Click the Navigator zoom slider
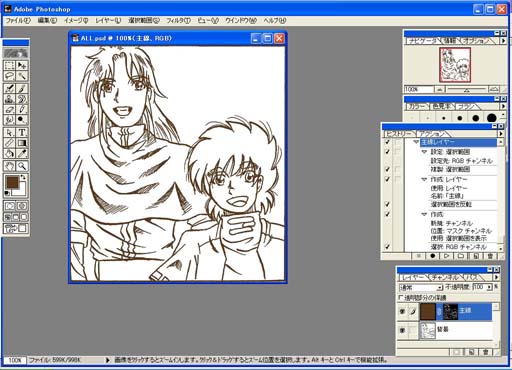The image size is (512, 370). [466, 89]
